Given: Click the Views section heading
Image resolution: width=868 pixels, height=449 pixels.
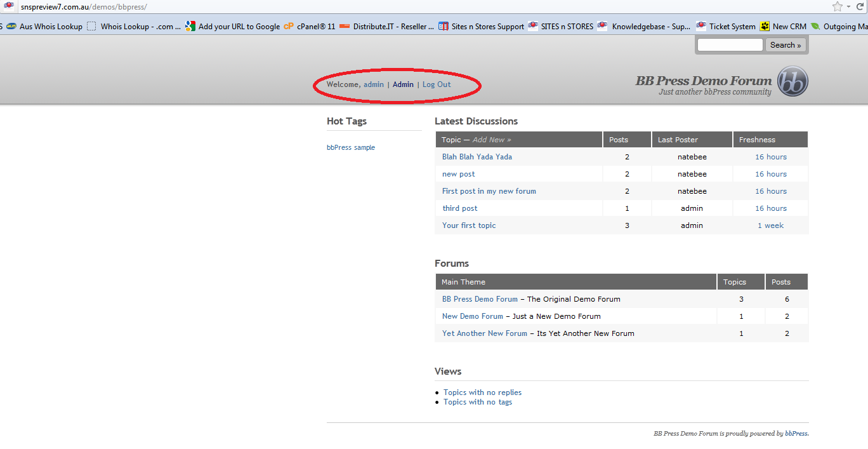Looking at the screenshot, I should [x=448, y=372].
